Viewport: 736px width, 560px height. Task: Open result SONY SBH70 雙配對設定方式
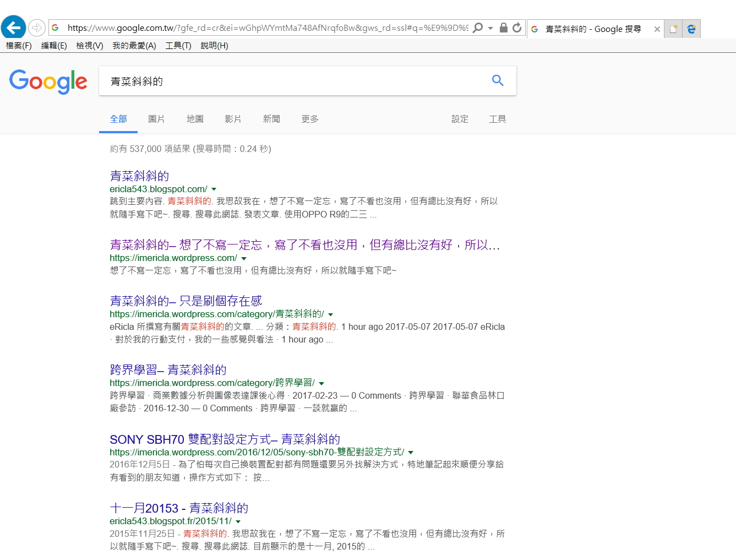pyautogui.click(x=225, y=439)
